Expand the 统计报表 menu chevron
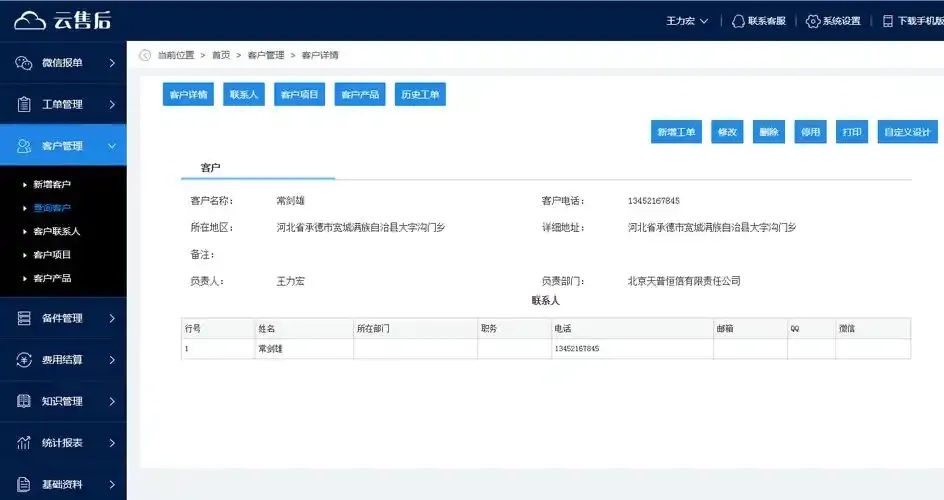 pos(112,443)
